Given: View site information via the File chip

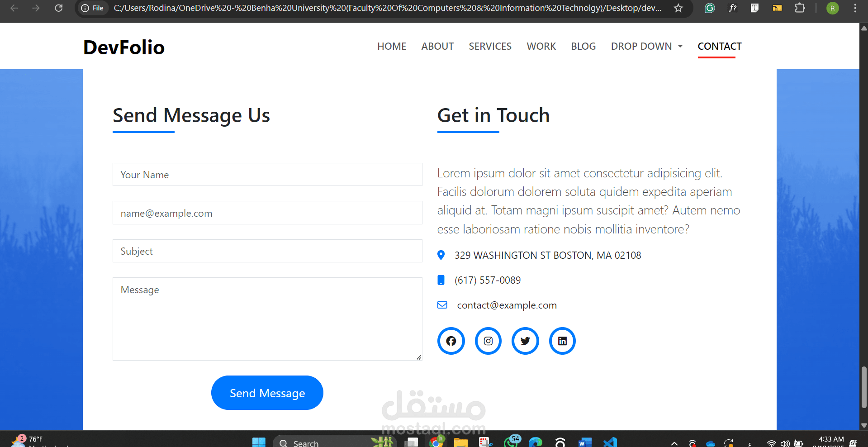Looking at the screenshot, I should tap(92, 8).
